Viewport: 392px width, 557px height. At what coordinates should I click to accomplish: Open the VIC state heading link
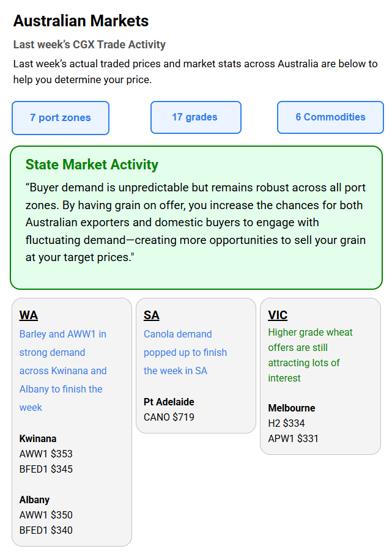coord(278,315)
